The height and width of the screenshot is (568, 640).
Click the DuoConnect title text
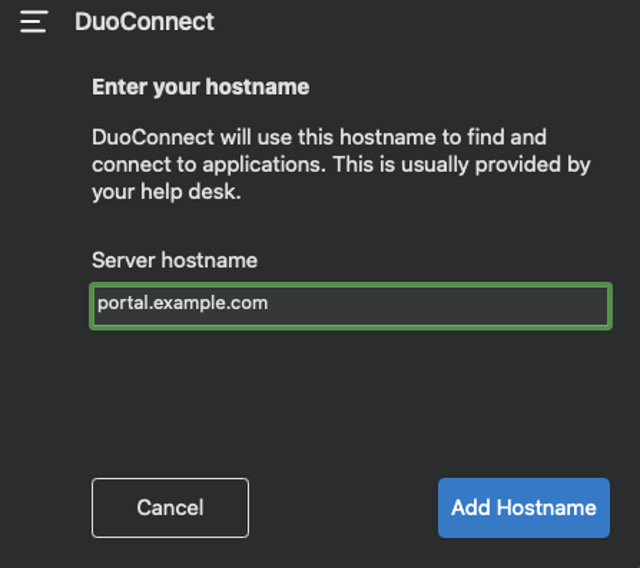point(144,22)
